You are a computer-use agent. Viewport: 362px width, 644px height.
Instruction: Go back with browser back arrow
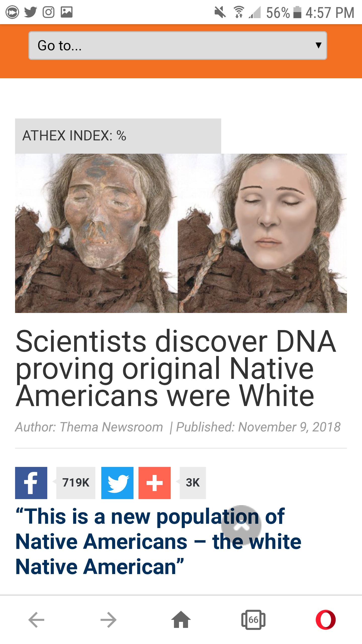tap(36, 620)
